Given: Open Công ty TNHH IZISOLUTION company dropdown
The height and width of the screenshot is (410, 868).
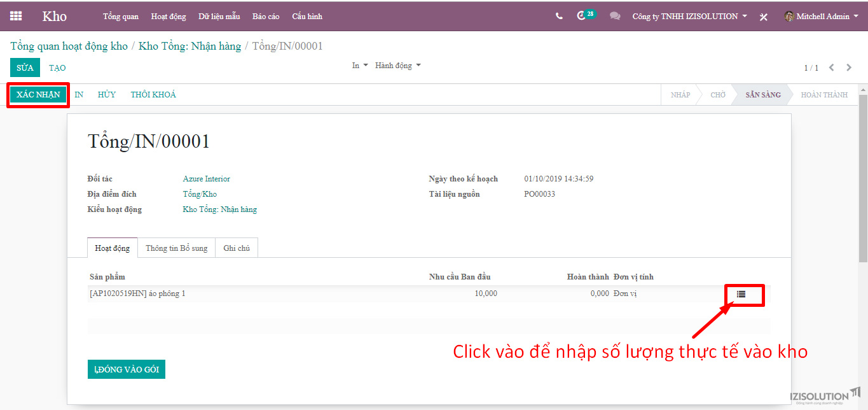Looking at the screenshot, I should pyautogui.click(x=689, y=16).
